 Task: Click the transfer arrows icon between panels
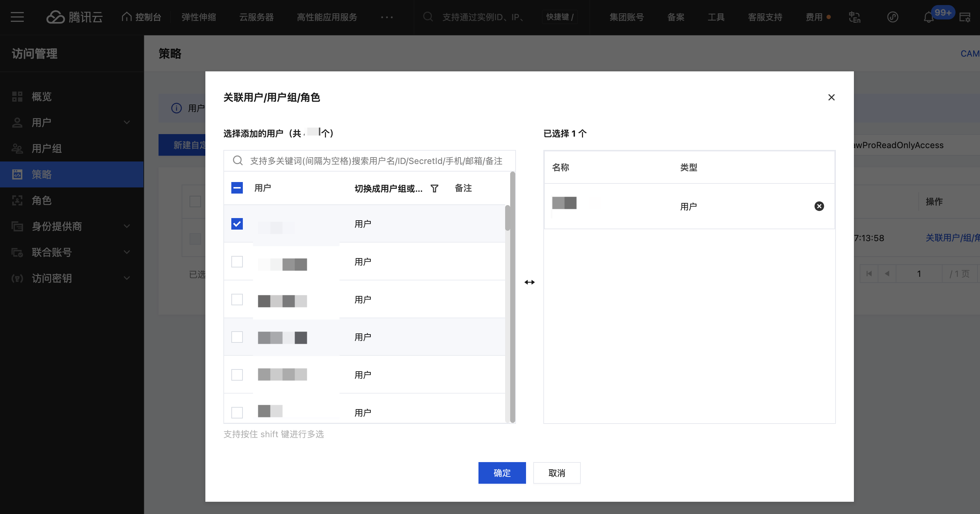(x=529, y=282)
